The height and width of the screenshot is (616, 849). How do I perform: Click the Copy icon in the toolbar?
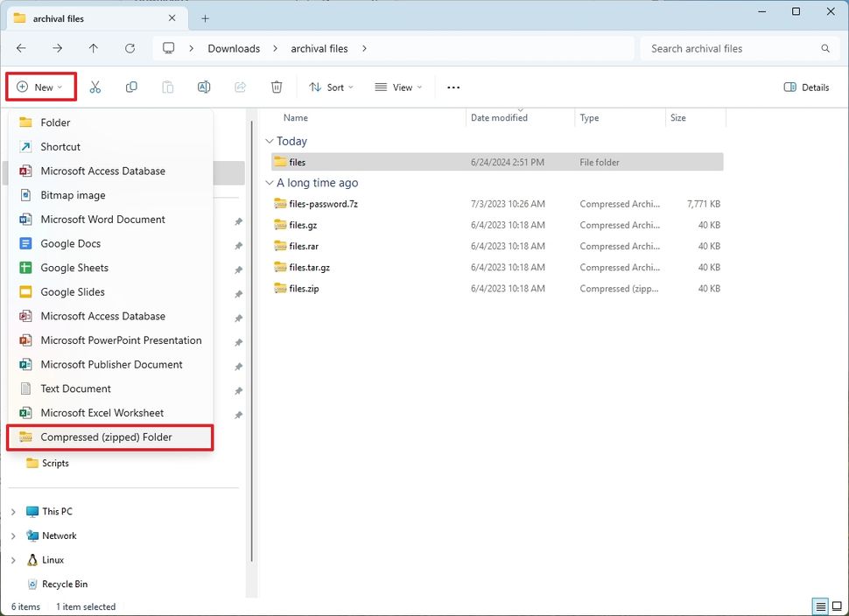(131, 87)
